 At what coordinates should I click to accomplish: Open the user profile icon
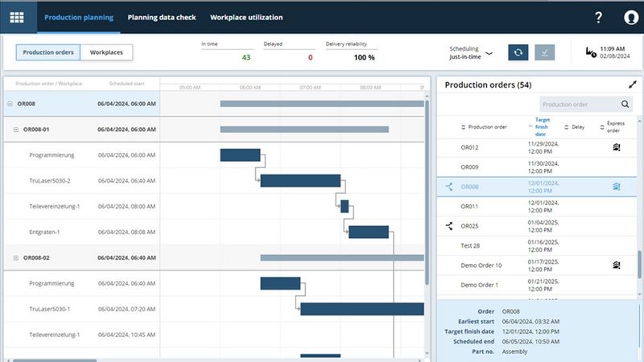630,18
